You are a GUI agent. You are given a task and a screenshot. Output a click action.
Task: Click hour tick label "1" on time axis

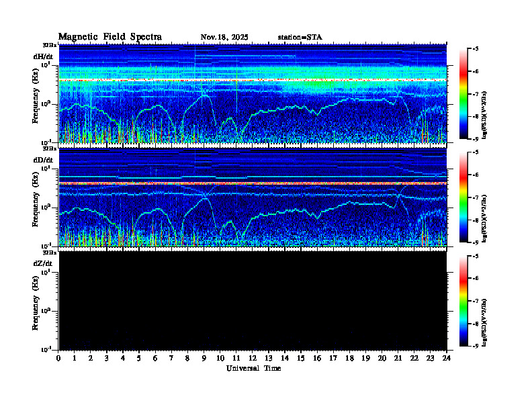coord(75,359)
